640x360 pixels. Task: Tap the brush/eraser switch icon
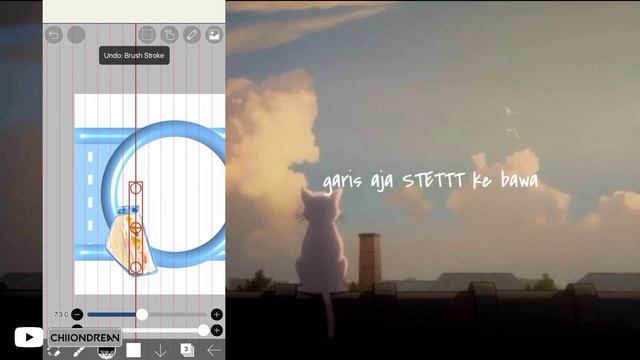[x=54, y=351]
